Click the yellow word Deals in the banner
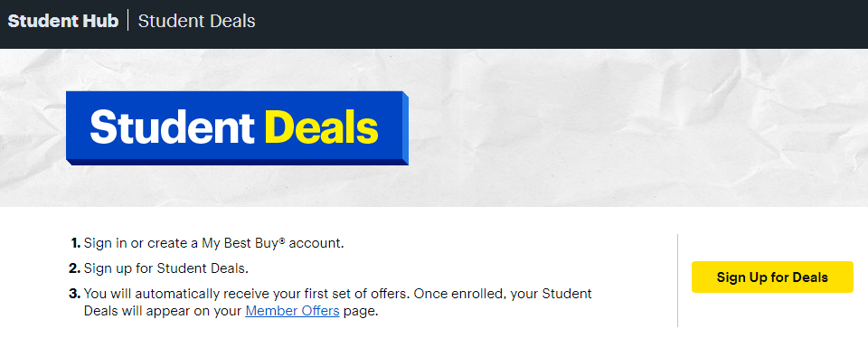Viewport: 868px width, 357px height. pyautogui.click(x=322, y=127)
